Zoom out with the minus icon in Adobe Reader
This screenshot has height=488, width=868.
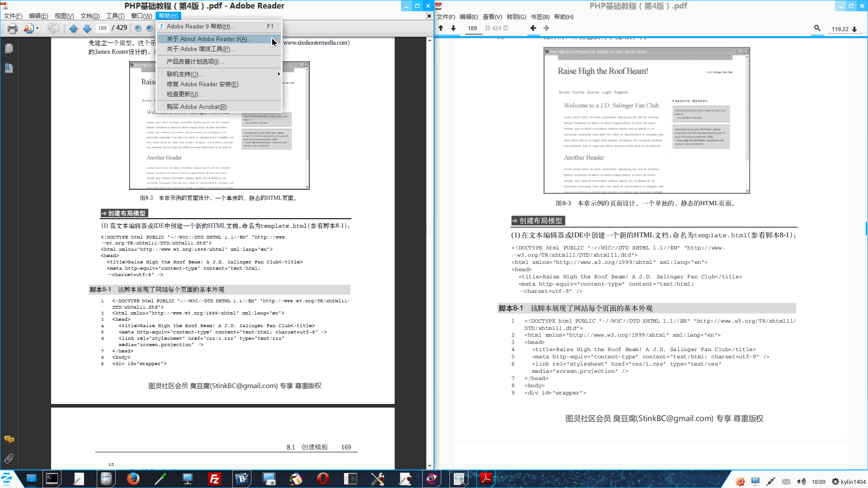click(138, 28)
